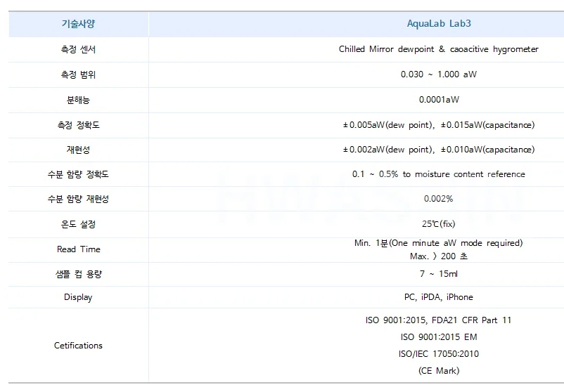Select the '측정 정확도' row label
564x392 pixels.
(x=79, y=125)
